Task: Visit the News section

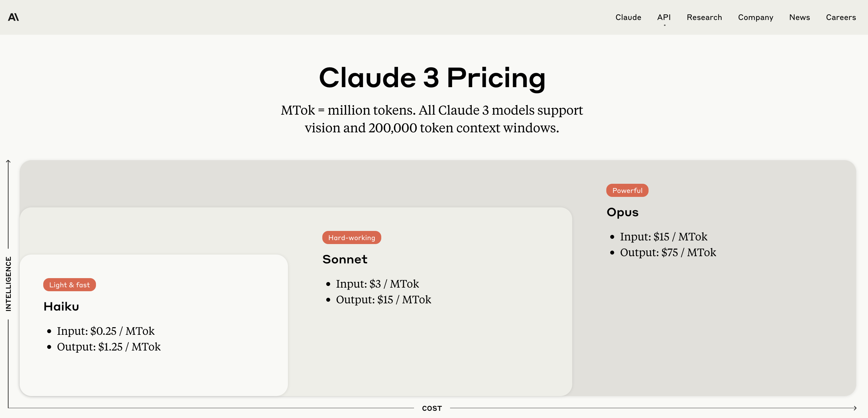Action: tap(799, 17)
